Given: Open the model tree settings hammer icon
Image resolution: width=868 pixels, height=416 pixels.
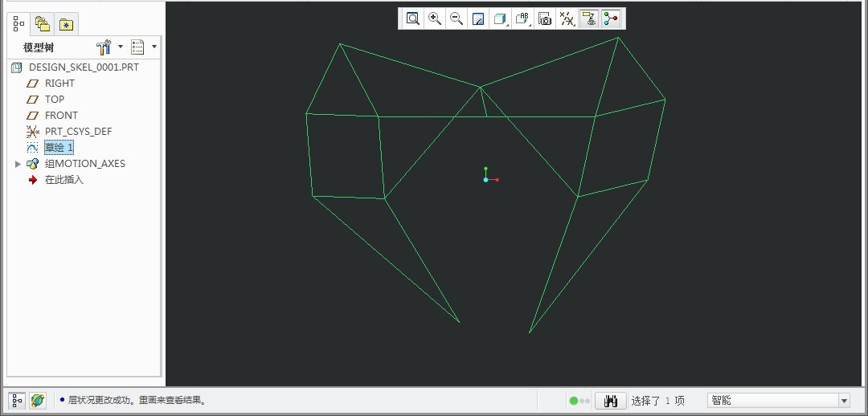Looking at the screenshot, I should point(104,47).
